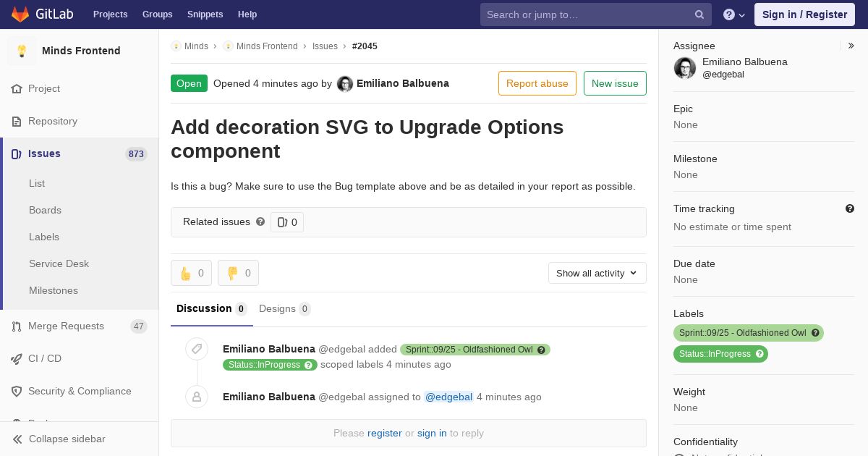Click Sign in / Register button
This screenshot has width=868, height=456.
pyautogui.click(x=804, y=14)
